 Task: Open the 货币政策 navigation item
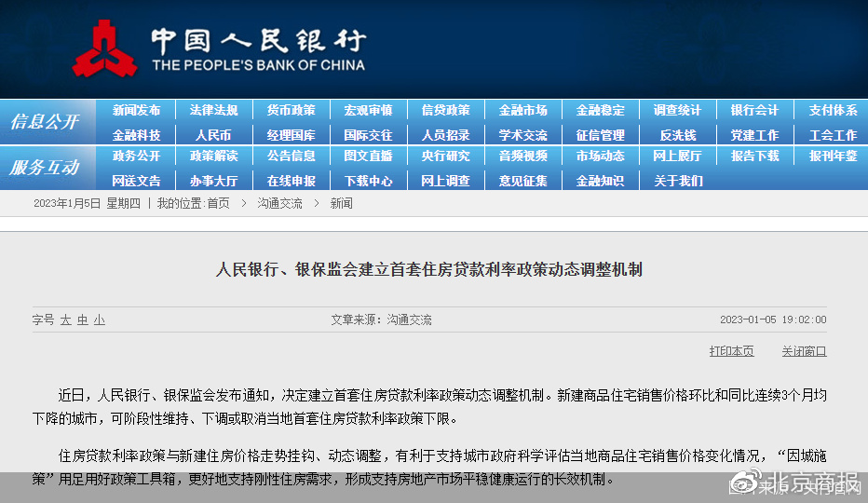(x=291, y=110)
